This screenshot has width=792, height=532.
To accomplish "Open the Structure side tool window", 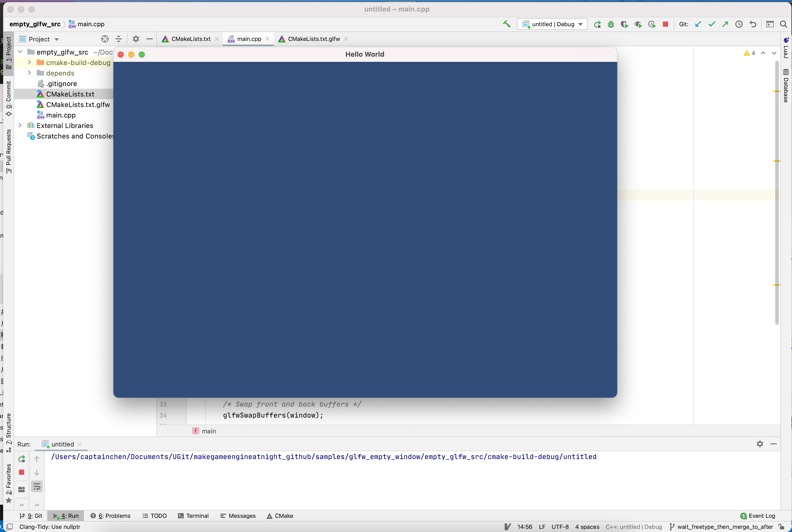I will coord(8,433).
